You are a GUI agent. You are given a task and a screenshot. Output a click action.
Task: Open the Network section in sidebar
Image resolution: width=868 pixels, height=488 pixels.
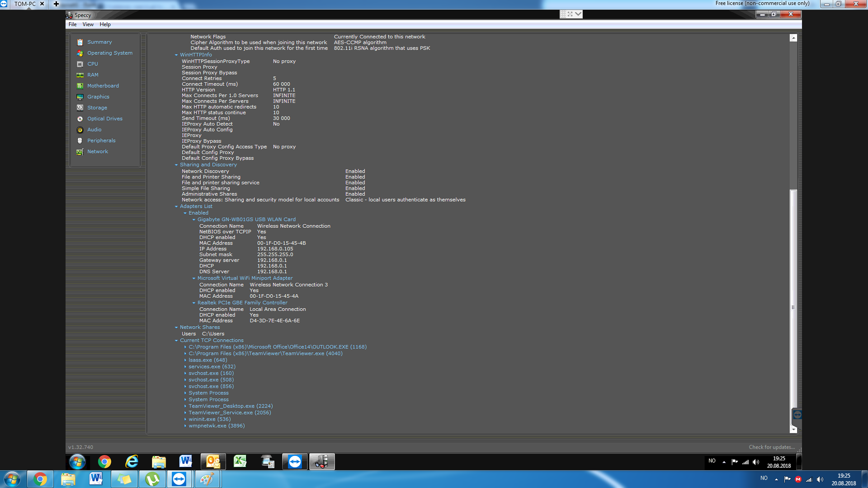pyautogui.click(x=98, y=152)
